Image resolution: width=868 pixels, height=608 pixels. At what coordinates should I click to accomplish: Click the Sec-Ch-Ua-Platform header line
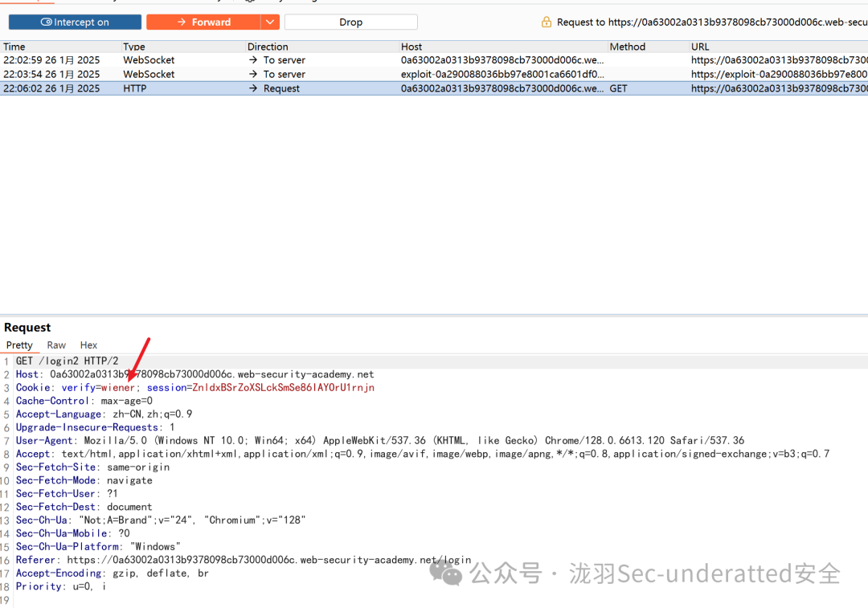pos(98,547)
